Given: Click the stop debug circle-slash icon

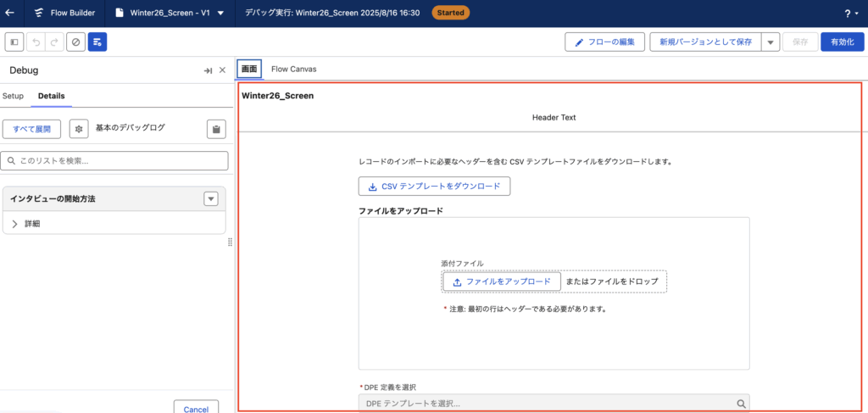Looking at the screenshot, I should pyautogui.click(x=75, y=42).
